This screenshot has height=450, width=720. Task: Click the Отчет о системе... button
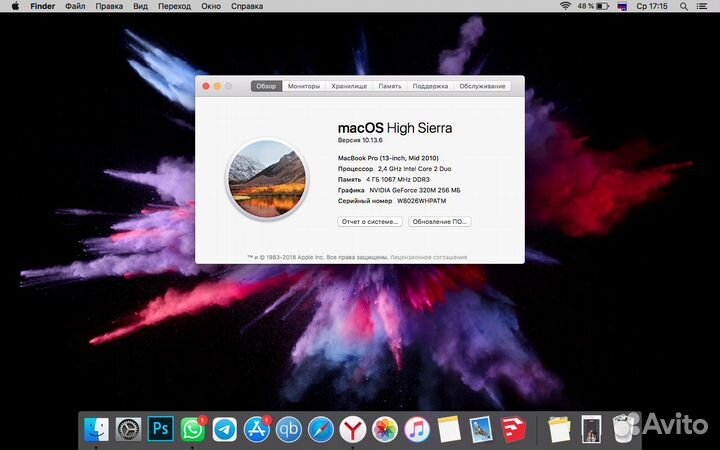click(x=370, y=221)
